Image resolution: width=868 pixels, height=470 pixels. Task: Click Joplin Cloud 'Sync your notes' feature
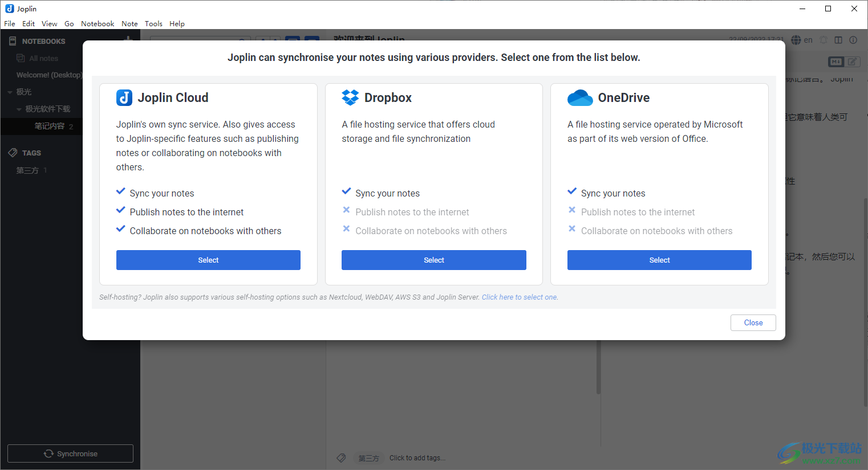point(162,194)
